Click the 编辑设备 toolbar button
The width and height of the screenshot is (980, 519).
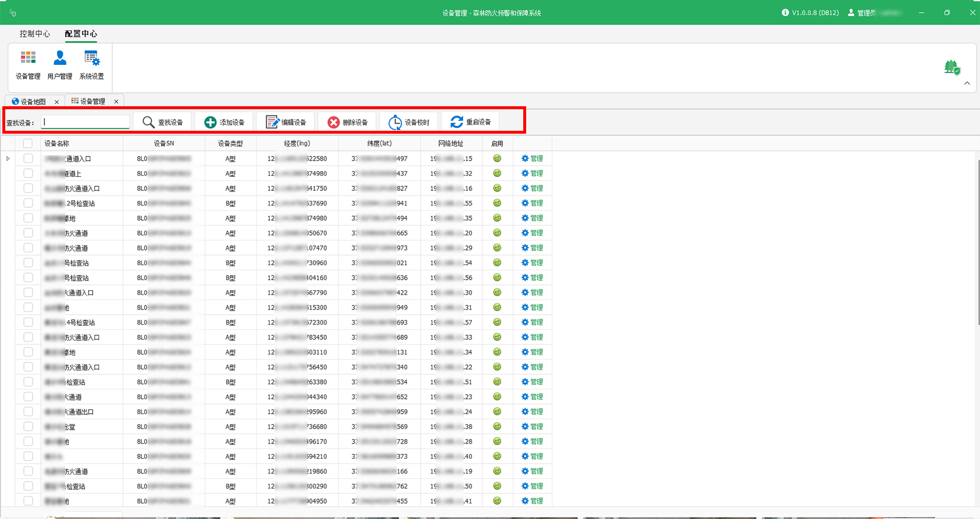point(286,122)
